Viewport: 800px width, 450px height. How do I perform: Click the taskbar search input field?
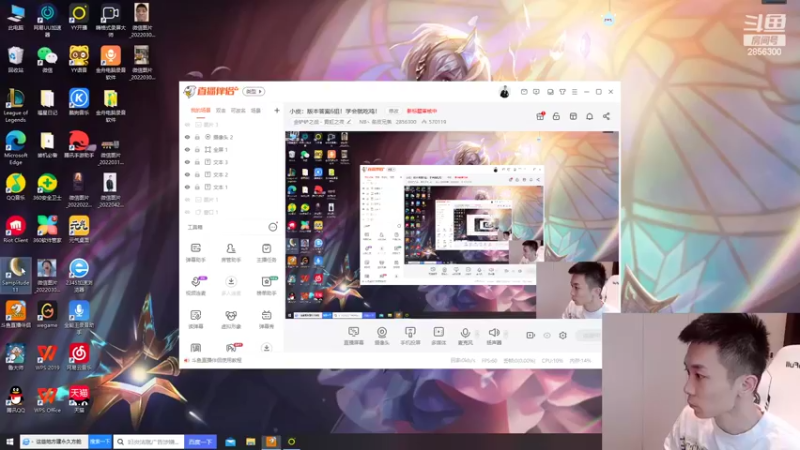[x=149, y=442]
